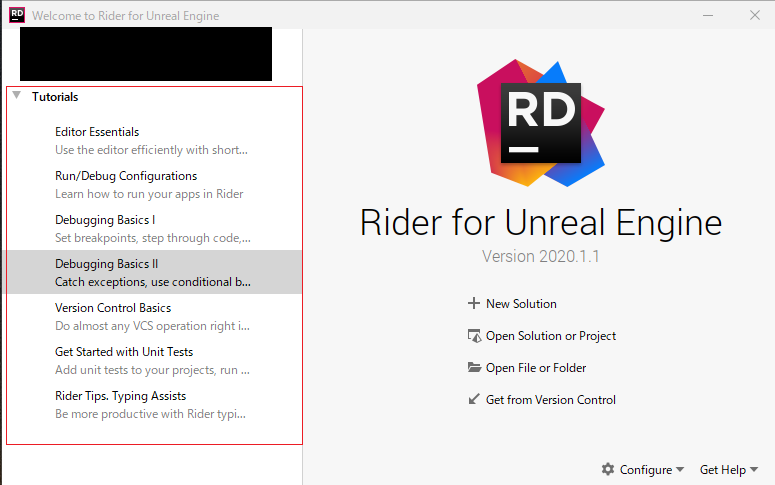Open Rider Tips. Typing Assists tutorial

154,404
